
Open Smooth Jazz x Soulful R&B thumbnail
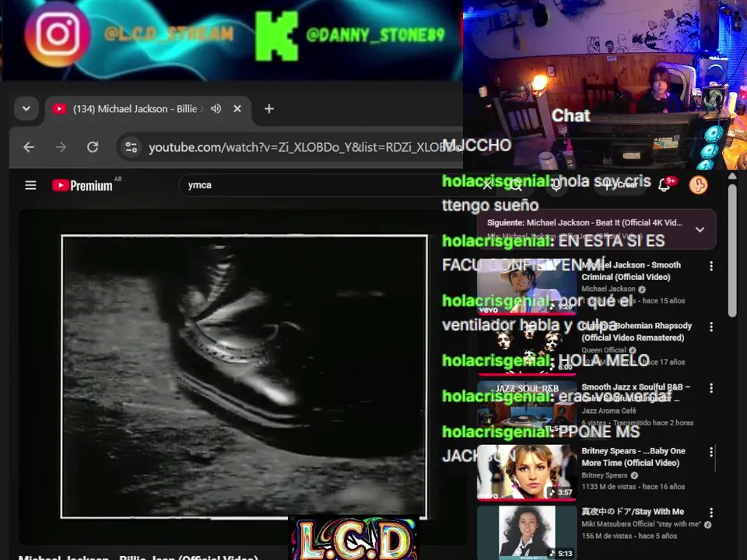[527, 408]
